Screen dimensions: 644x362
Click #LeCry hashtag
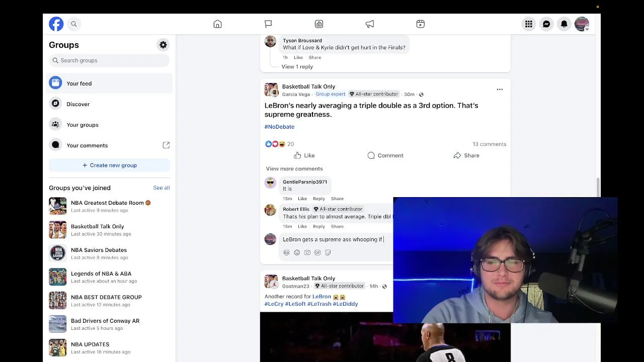[274, 304]
